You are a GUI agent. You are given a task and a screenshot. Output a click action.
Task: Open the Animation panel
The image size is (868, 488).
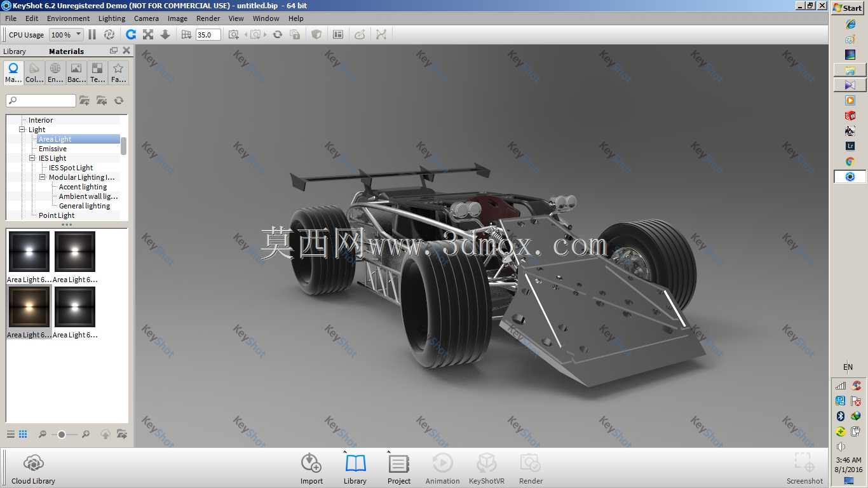click(443, 469)
